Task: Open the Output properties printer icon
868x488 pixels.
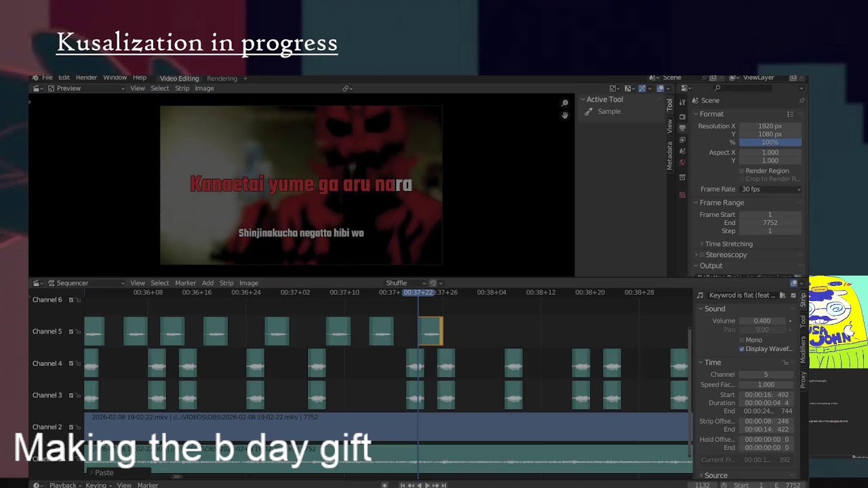Action: click(x=682, y=127)
